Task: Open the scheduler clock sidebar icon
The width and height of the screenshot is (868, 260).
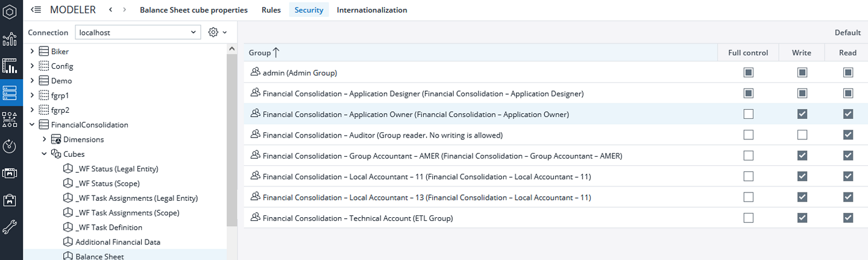Action: [10, 146]
